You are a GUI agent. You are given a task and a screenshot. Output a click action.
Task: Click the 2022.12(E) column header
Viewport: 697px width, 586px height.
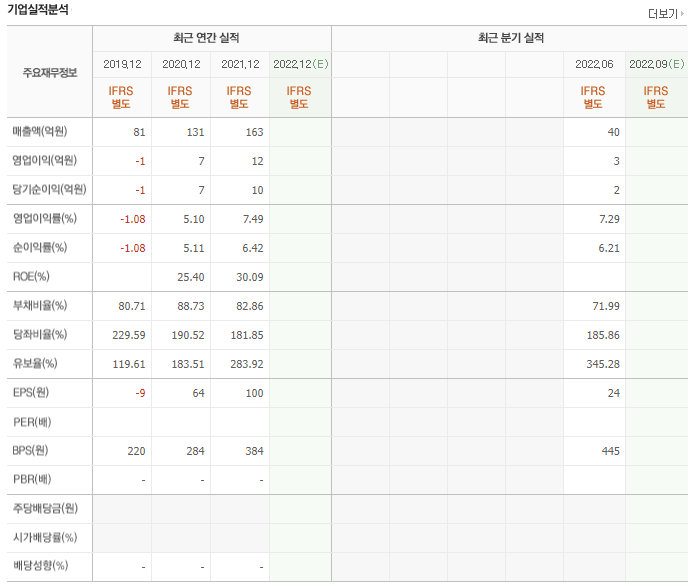pyautogui.click(x=300, y=64)
